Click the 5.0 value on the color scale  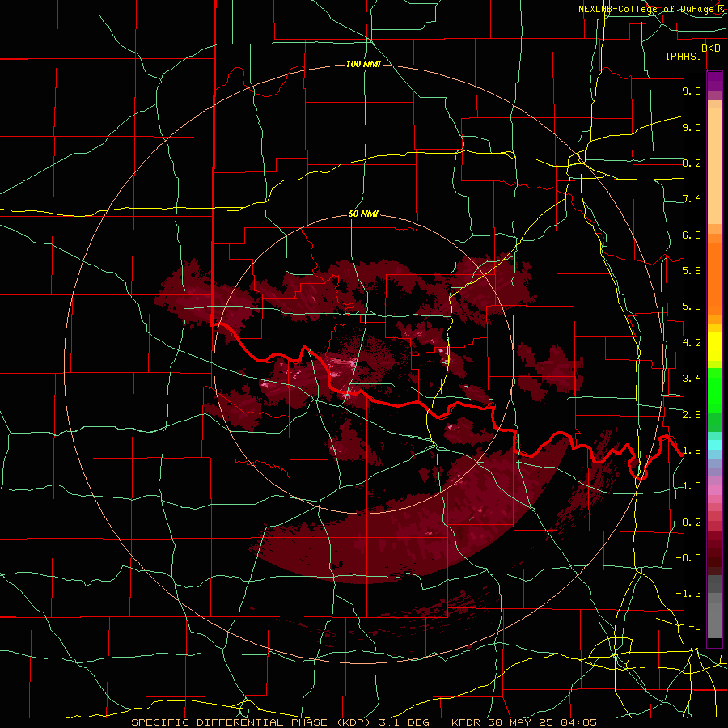692,307
